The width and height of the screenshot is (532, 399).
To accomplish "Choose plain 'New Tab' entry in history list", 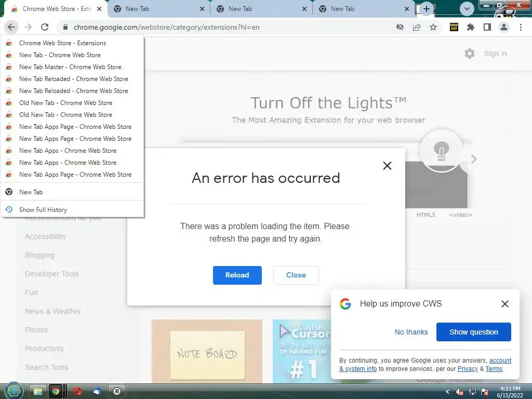I will [72, 192].
